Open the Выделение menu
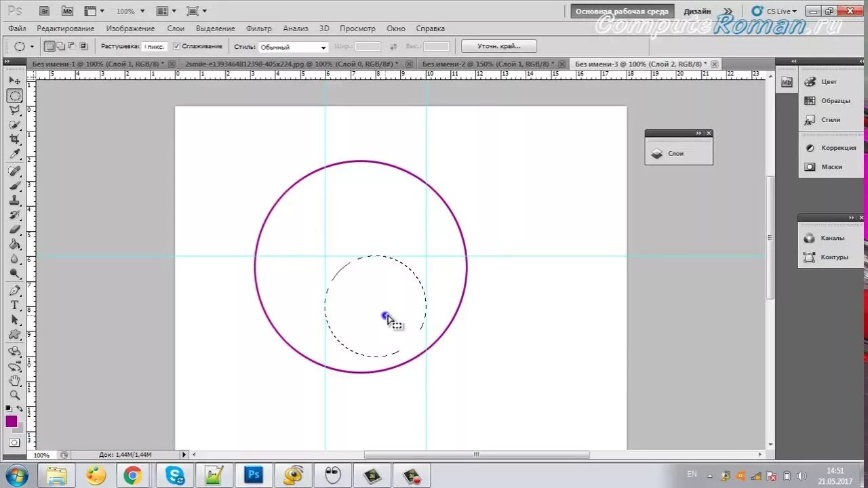Screen dimensions: 868x488 tap(216, 28)
